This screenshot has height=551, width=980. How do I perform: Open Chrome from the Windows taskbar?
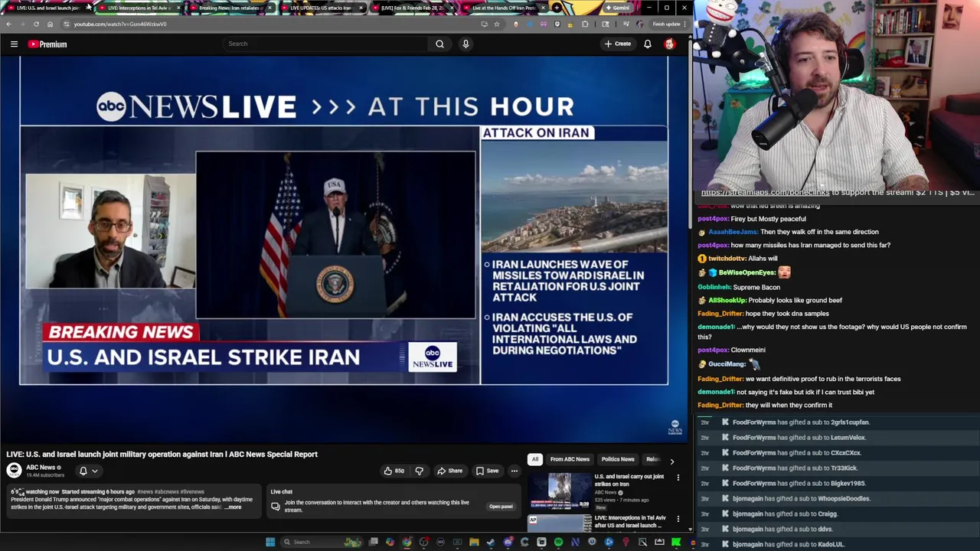pos(407,542)
